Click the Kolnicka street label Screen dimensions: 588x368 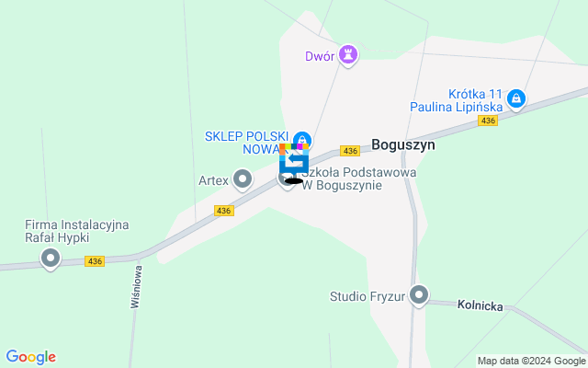pyautogui.click(x=480, y=305)
